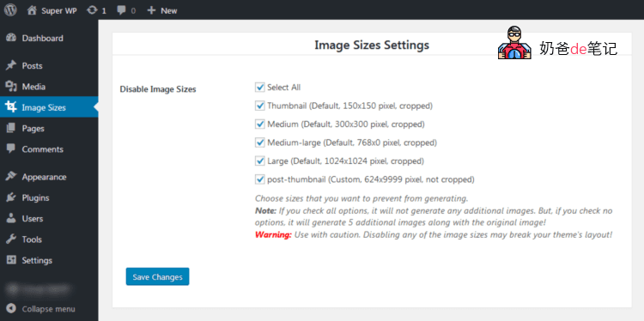Open the Pages menu item

(49, 129)
